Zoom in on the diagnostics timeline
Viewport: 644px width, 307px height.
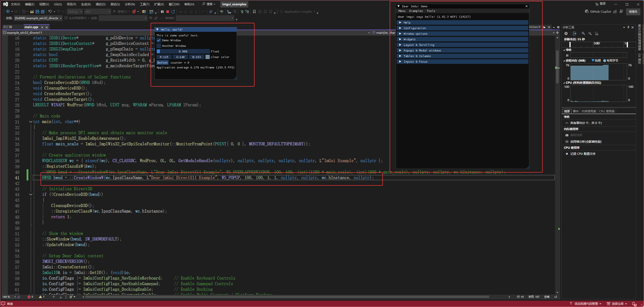[583, 33]
